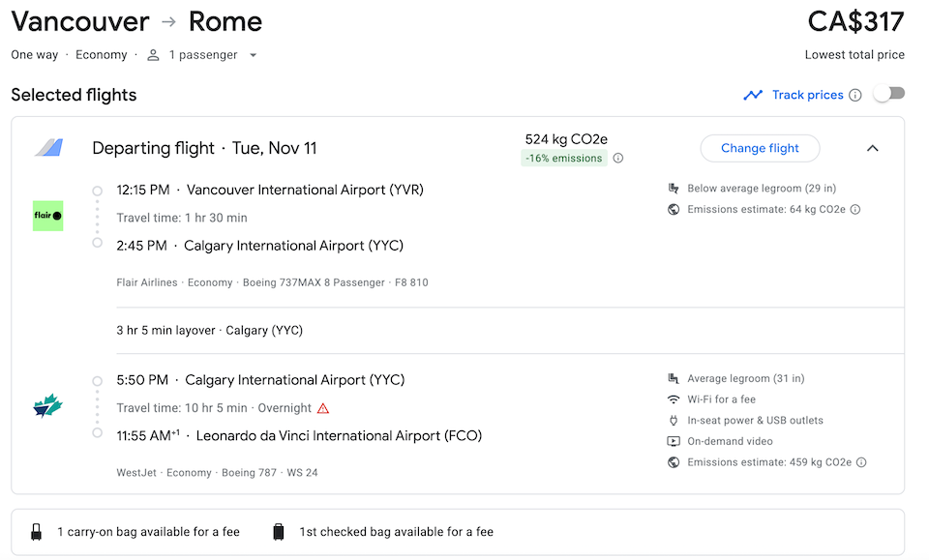Click the Flair Airlines logo
The width and height of the screenshot is (929, 560).
point(48,216)
